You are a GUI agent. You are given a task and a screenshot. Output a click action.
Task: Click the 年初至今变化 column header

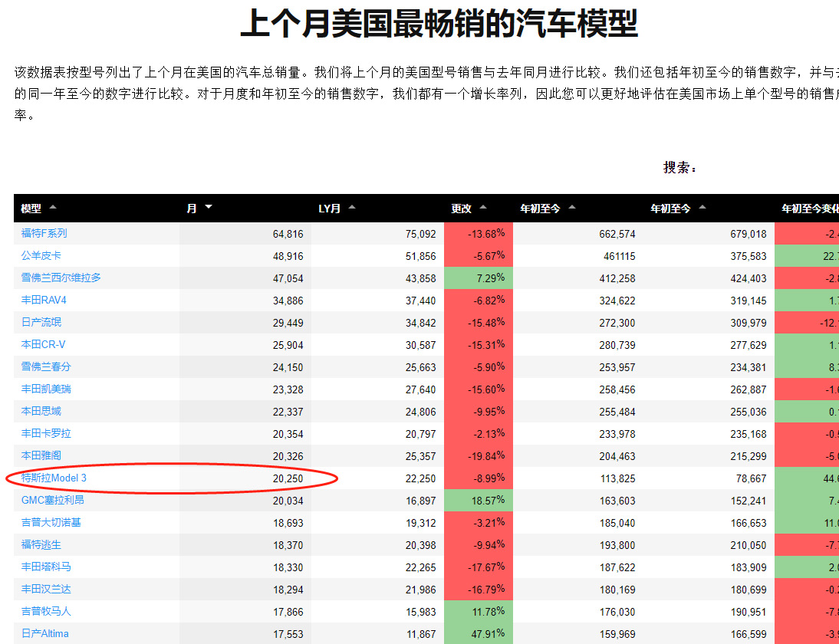tap(806, 209)
